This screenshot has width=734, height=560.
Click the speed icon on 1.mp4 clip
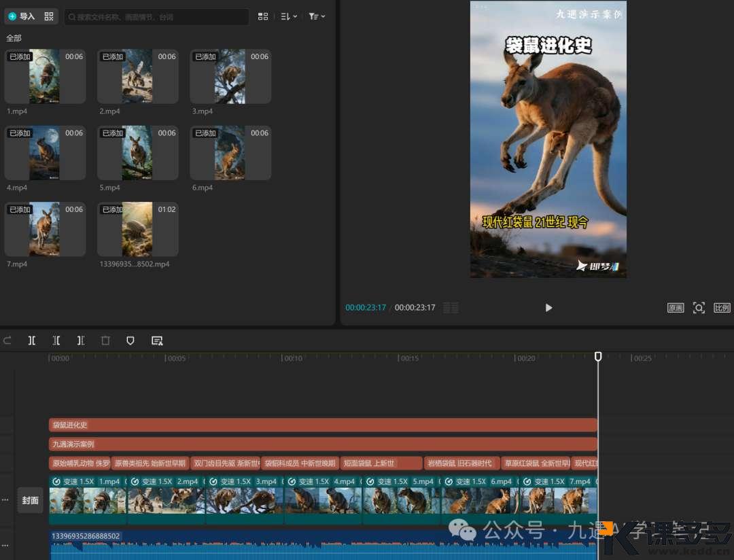(56, 481)
